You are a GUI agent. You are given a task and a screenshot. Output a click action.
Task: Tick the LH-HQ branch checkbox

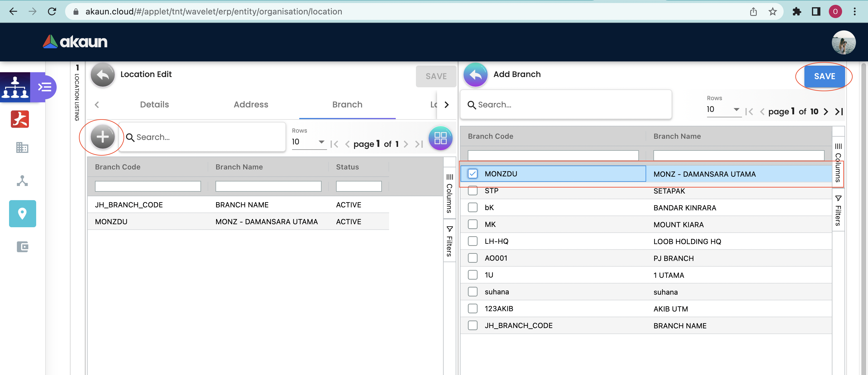pyautogui.click(x=472, y=241)
